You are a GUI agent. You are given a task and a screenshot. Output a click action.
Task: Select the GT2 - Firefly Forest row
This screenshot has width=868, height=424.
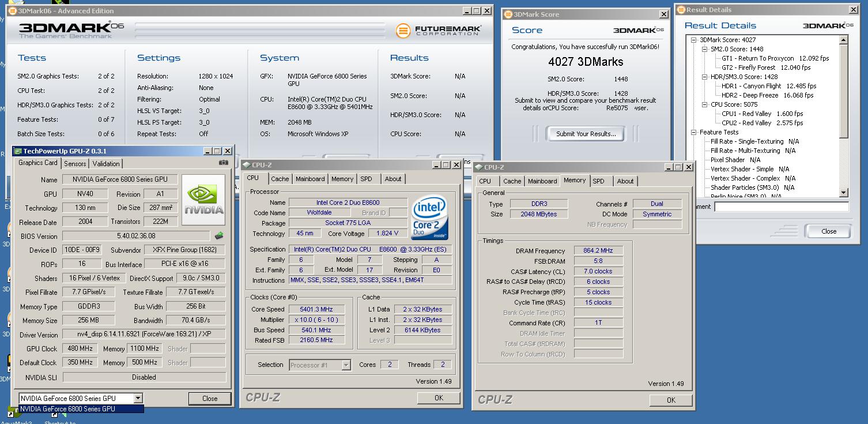pos(774,67)
